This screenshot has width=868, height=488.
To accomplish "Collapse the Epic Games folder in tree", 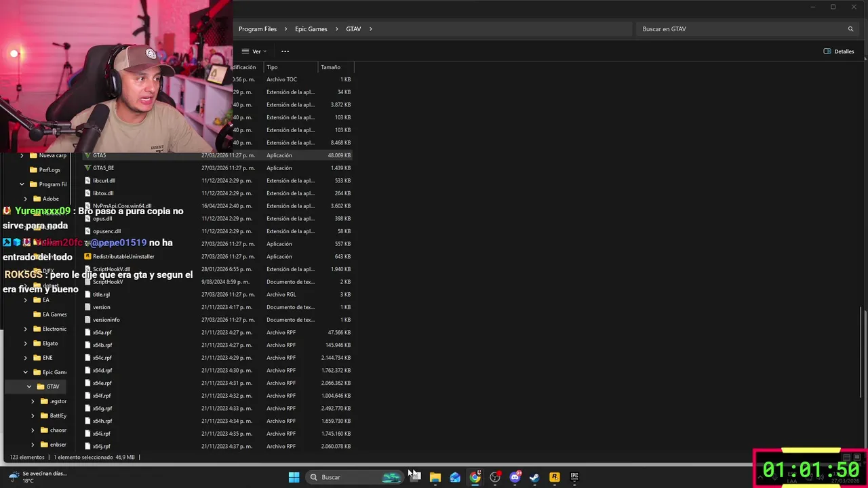I will coord(26,372).
